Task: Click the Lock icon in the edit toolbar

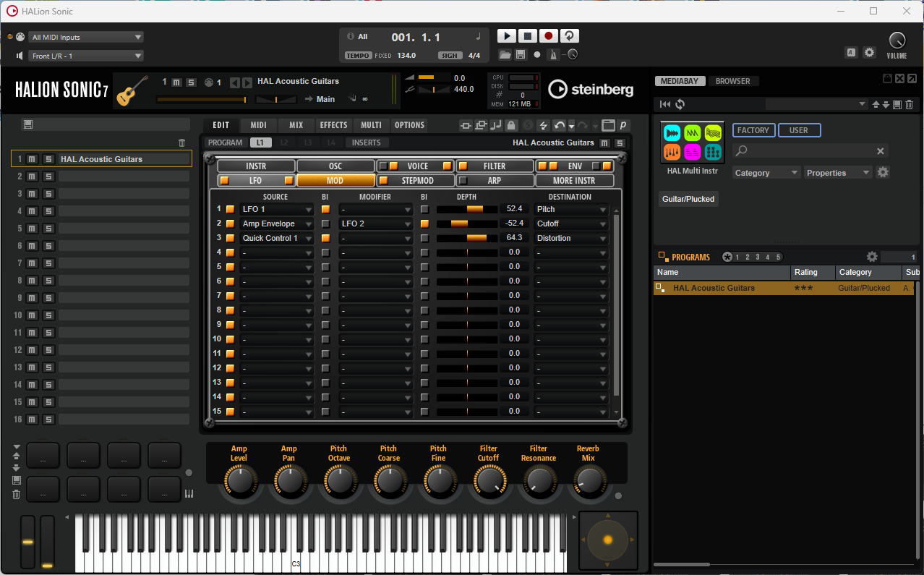Action: pyautogui.click(x=510, y=124)
